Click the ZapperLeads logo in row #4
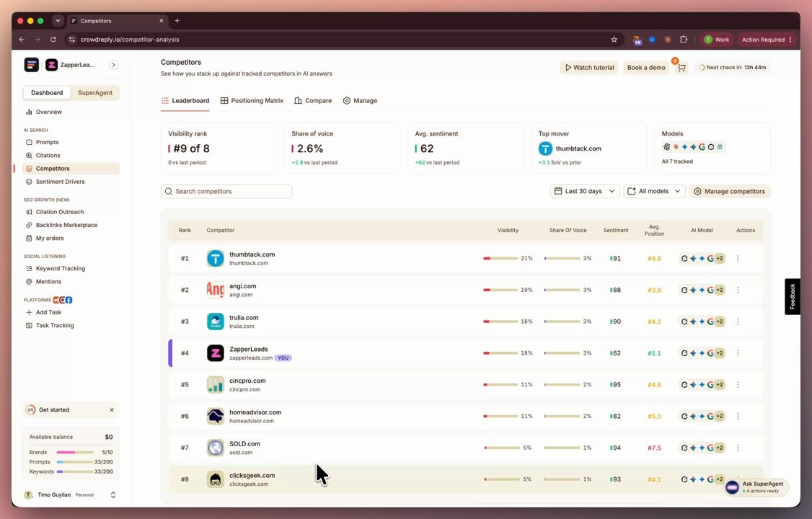Viewport: 812px width, 519px height. pos(216,353)
